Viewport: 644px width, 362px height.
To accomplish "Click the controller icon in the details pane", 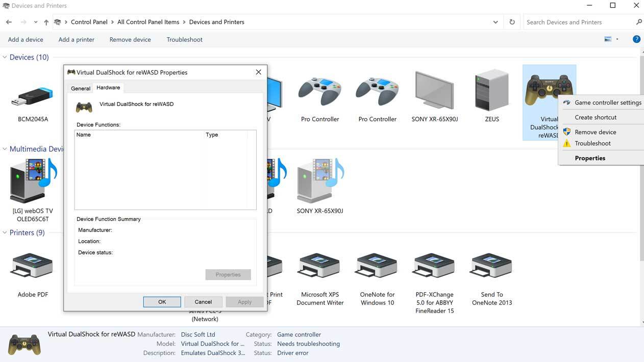I will (24, 345).
